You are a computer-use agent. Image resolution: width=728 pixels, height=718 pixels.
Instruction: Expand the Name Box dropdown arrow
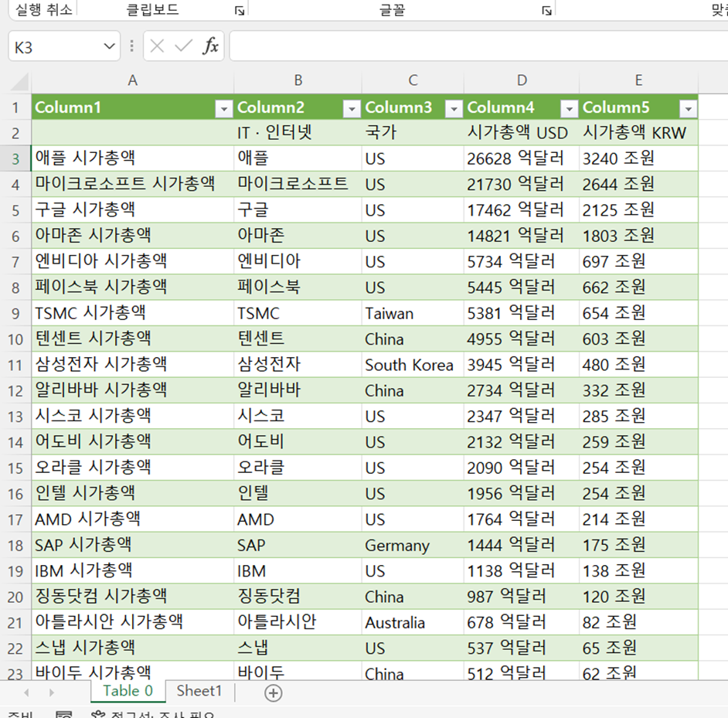tap(109, 46)
